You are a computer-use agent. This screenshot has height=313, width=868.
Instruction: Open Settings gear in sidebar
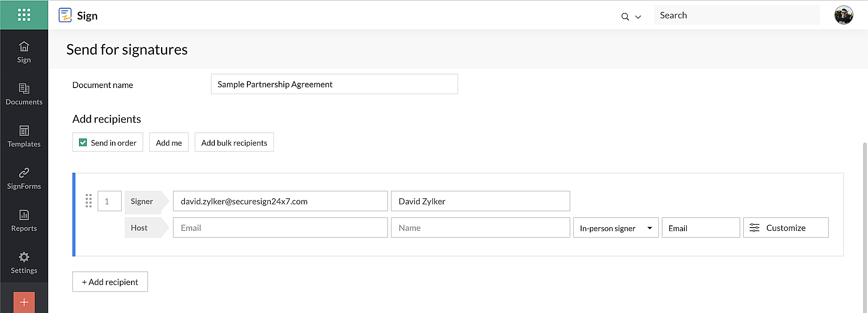click(24, 262)
